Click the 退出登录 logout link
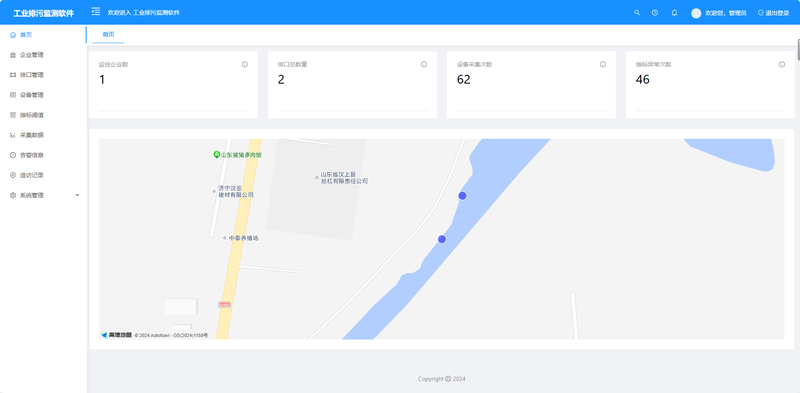Viewport: 800px width, 393px height. [773, 13]
